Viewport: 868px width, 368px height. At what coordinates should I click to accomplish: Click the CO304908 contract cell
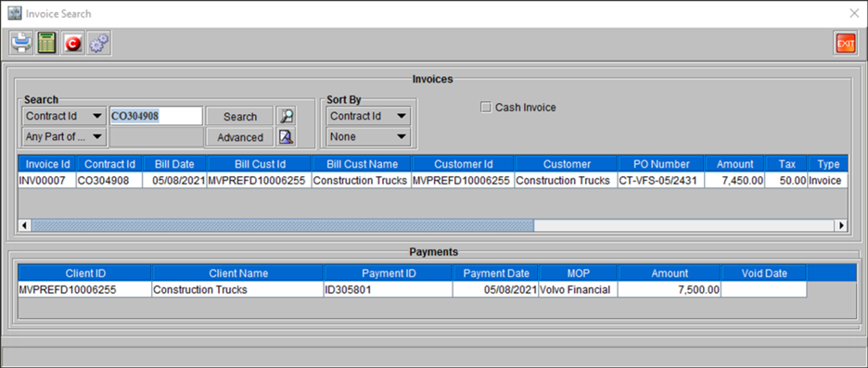(x=109, y=181)
